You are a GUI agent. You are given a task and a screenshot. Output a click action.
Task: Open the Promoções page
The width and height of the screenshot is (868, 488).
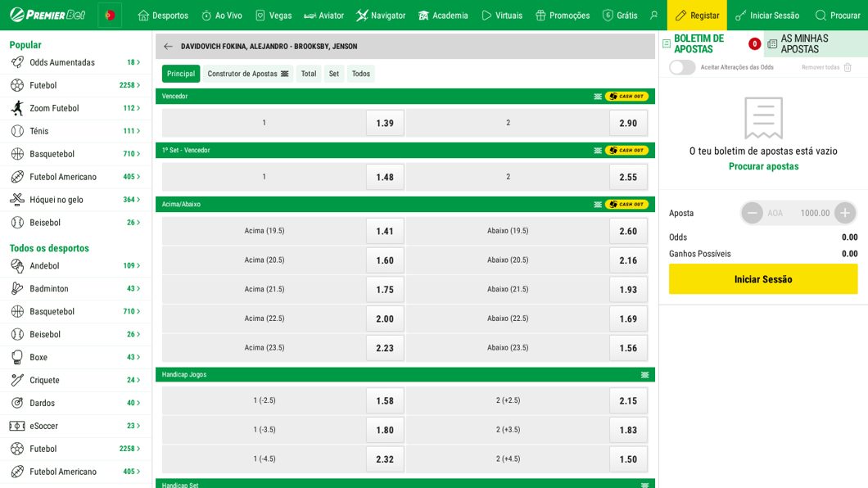pos(563,16)
